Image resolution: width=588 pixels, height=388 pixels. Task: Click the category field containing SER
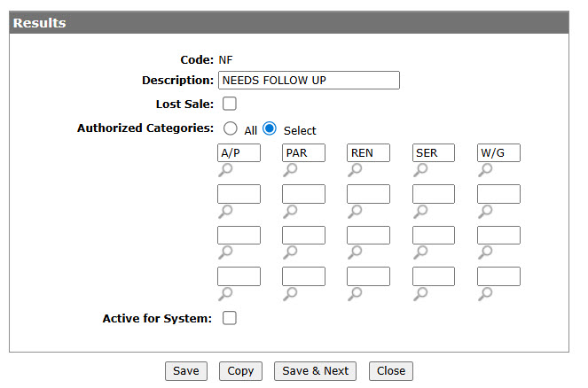pyautogui.click(x=434, y=152)
